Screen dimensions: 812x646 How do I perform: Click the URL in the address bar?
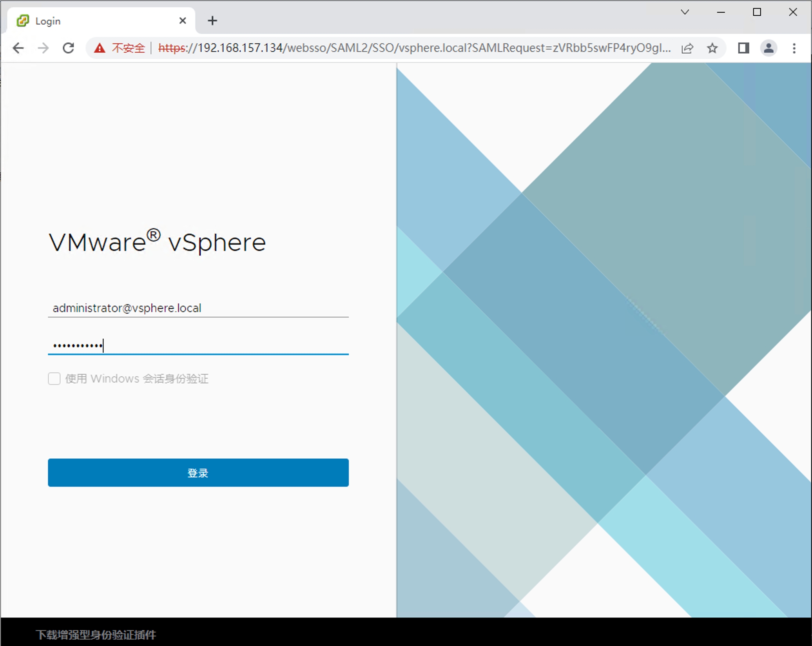(x=413, y=48)
